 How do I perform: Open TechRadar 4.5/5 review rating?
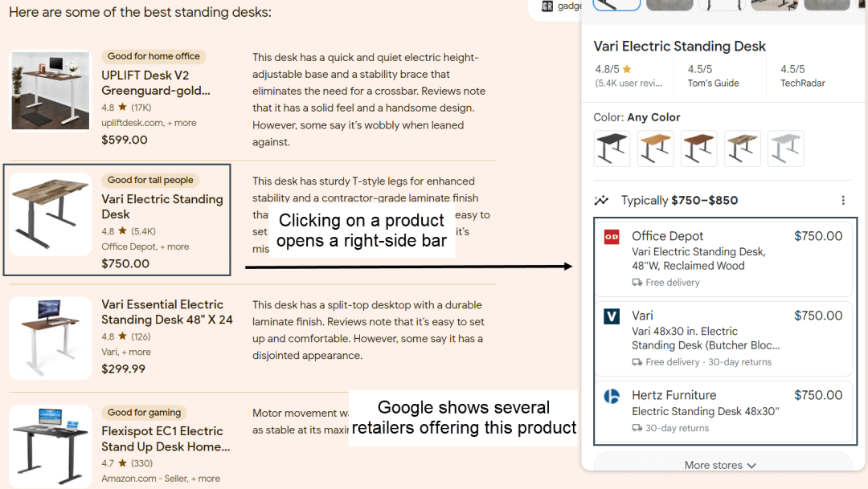pos(802,75)
